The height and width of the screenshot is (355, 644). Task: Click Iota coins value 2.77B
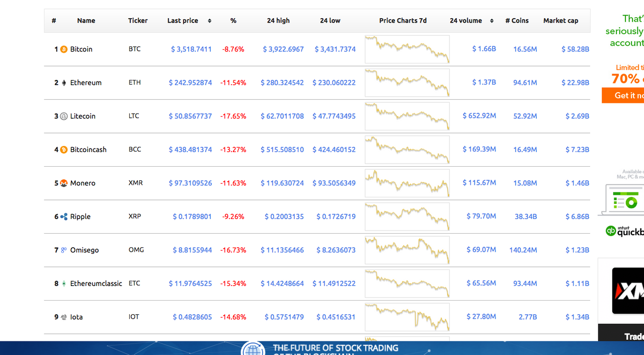click(527, 317)
